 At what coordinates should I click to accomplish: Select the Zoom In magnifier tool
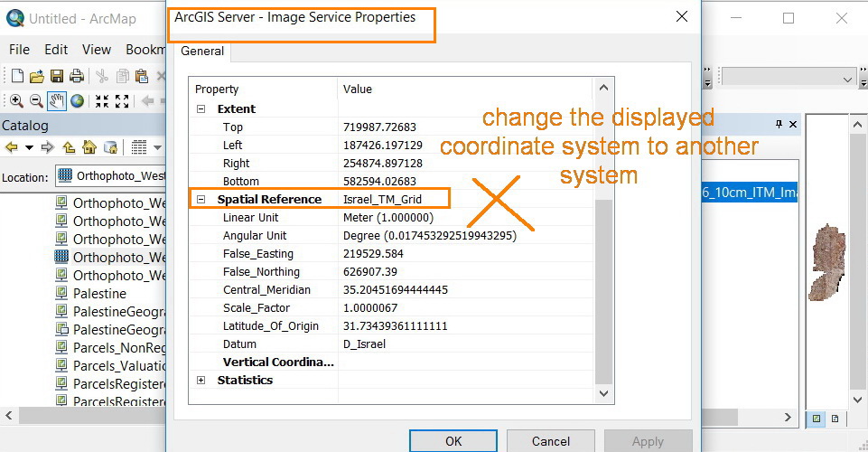click(x=16, y=101)
